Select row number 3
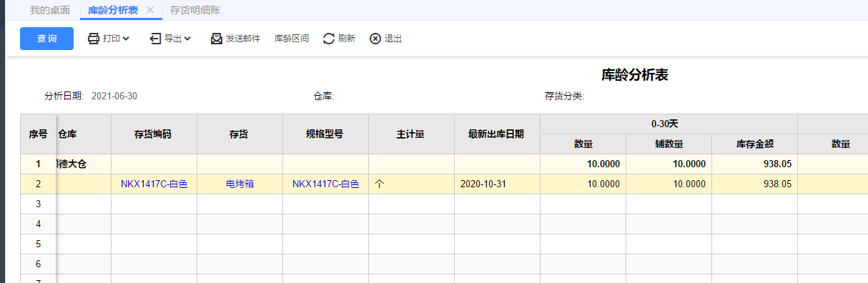This screenshot has width=868, height=283. [x=38, y=204]
